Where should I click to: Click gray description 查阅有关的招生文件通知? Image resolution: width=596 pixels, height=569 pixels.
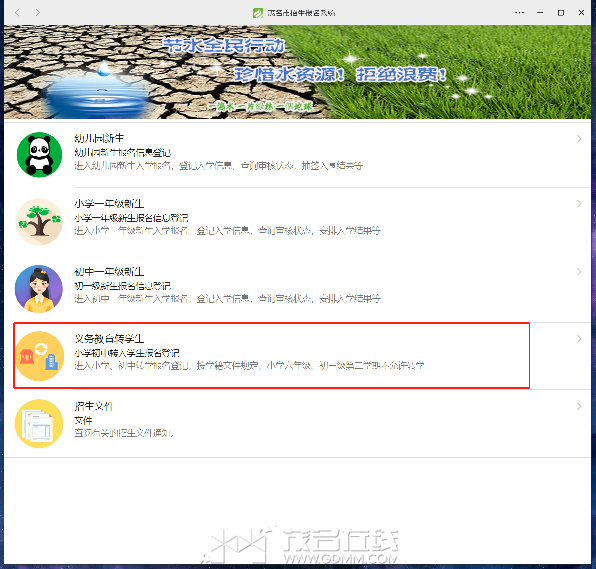click(x=124, y=433)
